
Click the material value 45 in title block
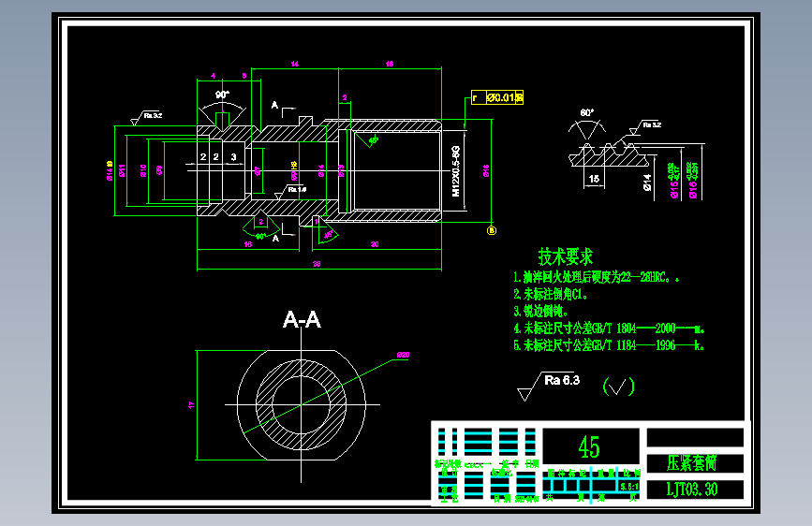click(x=589, y=446)
